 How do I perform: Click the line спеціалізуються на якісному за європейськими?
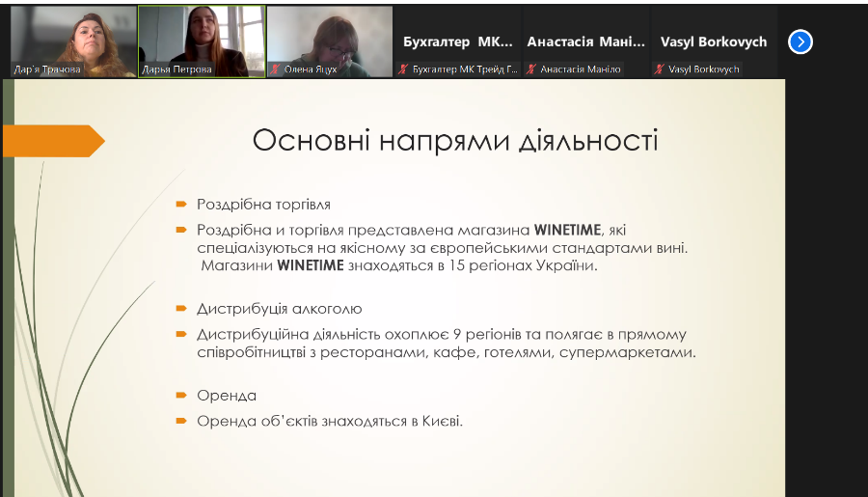(x=443, y=248)
